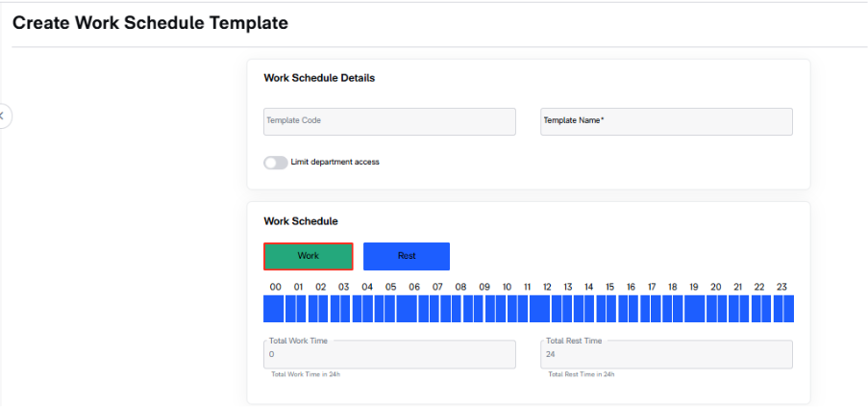Click into the Template Name field
868x407 pixels.
pos(666,121)
